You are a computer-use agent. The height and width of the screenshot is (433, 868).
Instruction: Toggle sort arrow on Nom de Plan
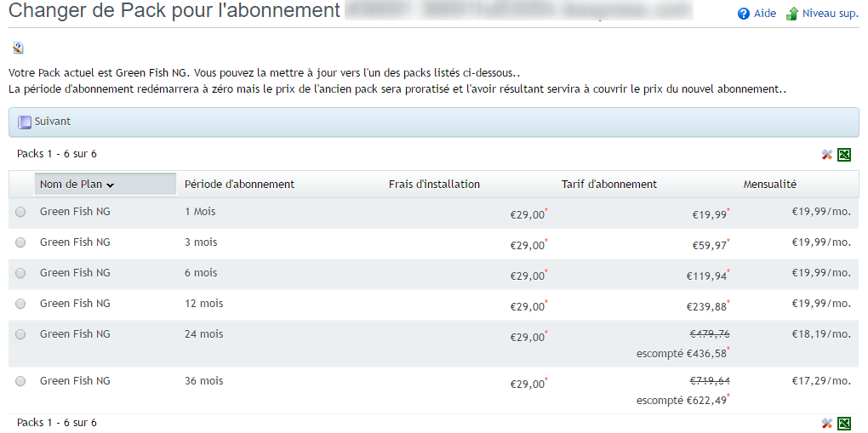pyautogui.click(x=111, y=185)
